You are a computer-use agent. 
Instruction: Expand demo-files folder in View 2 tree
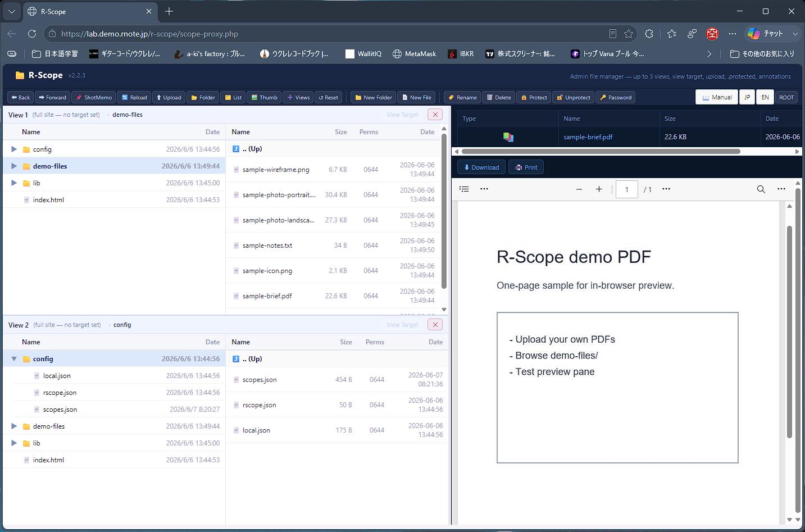pyautogui.click(x=14, y=426)
